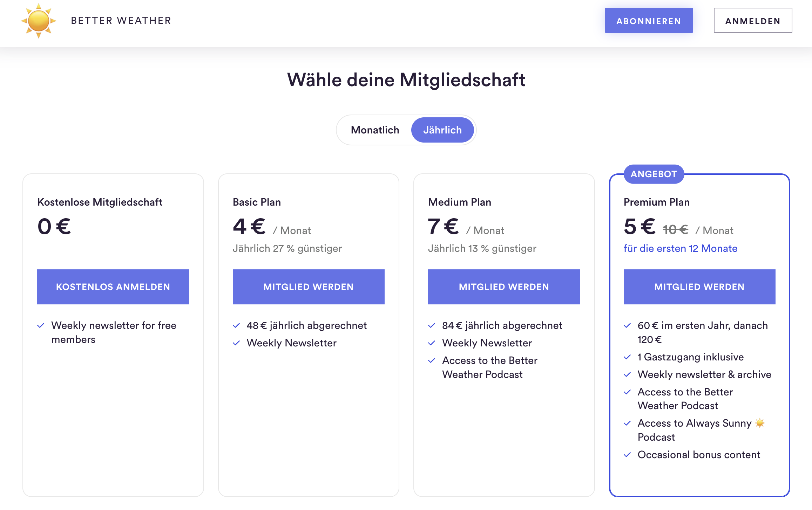Click the Medium Plan heading

(460, 202)
